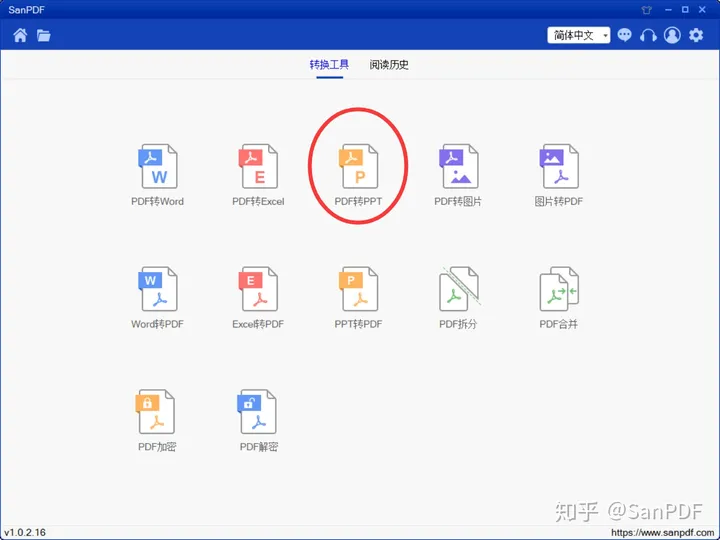Open the chat feedback bubble icon

coord(624,35)
